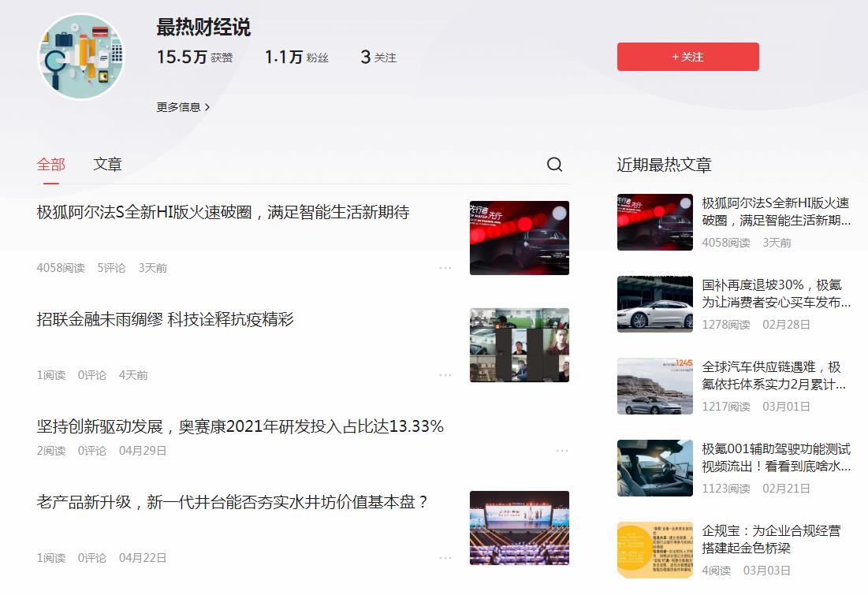Switch to the 文章 tab
The width and height of the screenshot is (868, 595).
[x=107, y=165]
